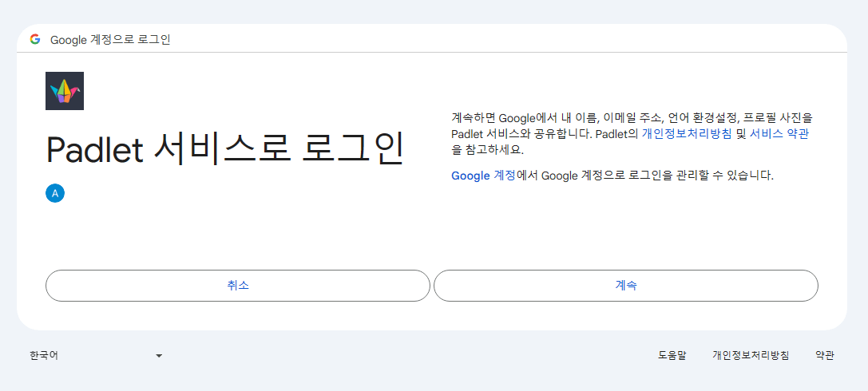The height and width of the screenshot is (391, 868).
Task: Click the blue 'A' account avatar
Action: [x=55, y=193]
